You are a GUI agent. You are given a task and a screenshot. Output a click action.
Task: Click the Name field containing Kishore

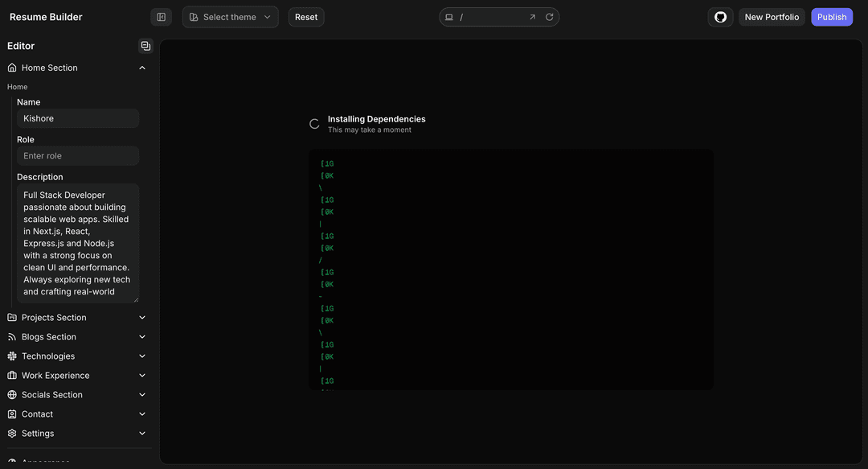pos(78,118)
